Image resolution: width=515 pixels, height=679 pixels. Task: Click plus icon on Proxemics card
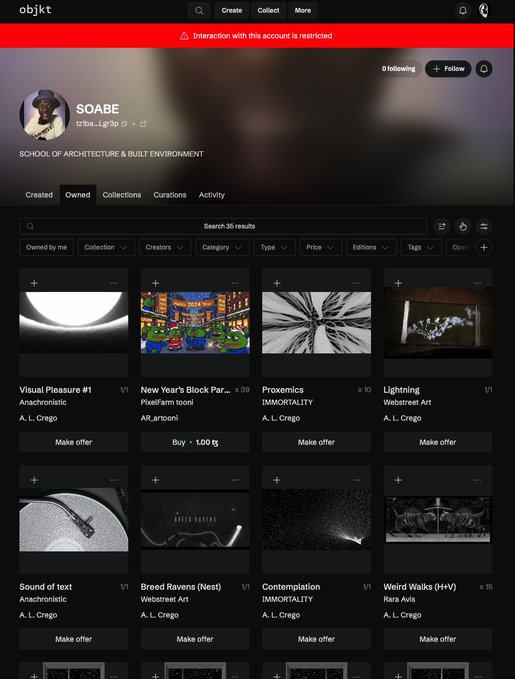[277, 283]
